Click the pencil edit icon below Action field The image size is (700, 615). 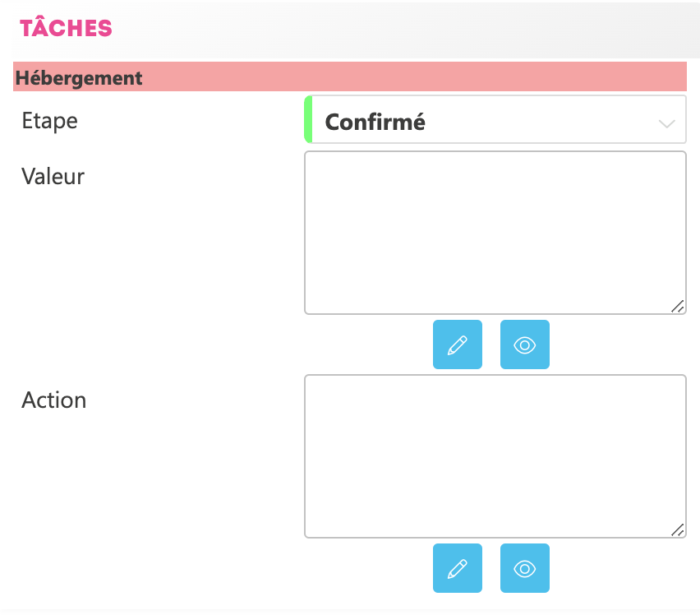(458, 568)
